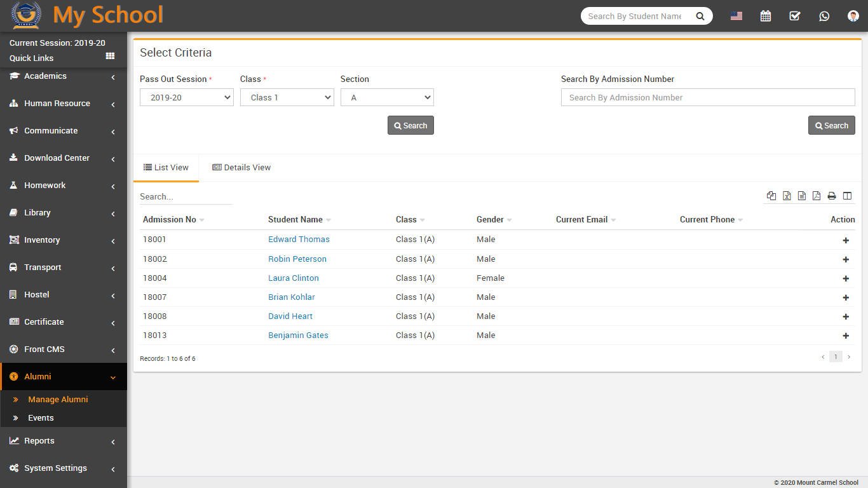This screenshot has width=868, height=488.
Task: Open the calendar icon in header
Action: pos(766,16)
